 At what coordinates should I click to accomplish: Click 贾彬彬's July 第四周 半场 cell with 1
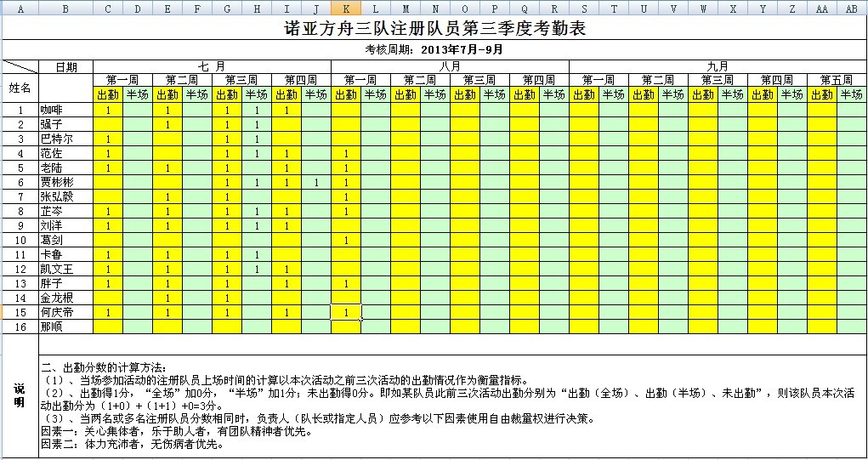point(316,182)
